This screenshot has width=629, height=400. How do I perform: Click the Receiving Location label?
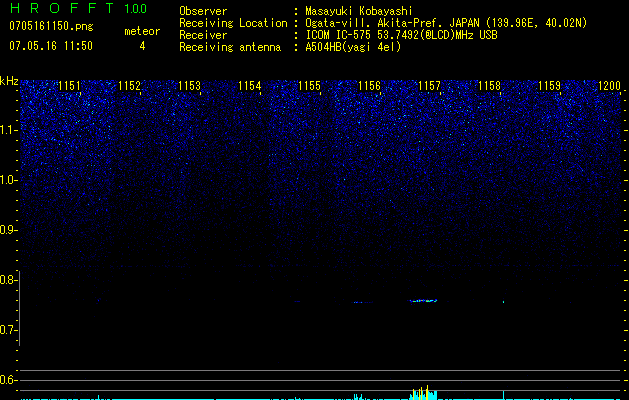(233, 23)
